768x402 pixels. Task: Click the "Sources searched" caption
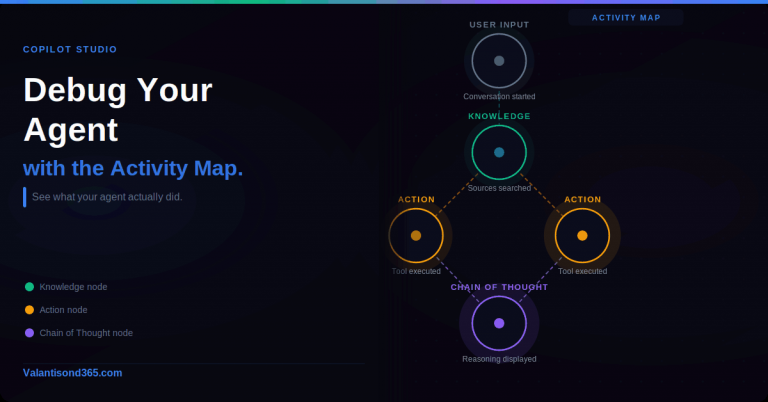(499, 188)
